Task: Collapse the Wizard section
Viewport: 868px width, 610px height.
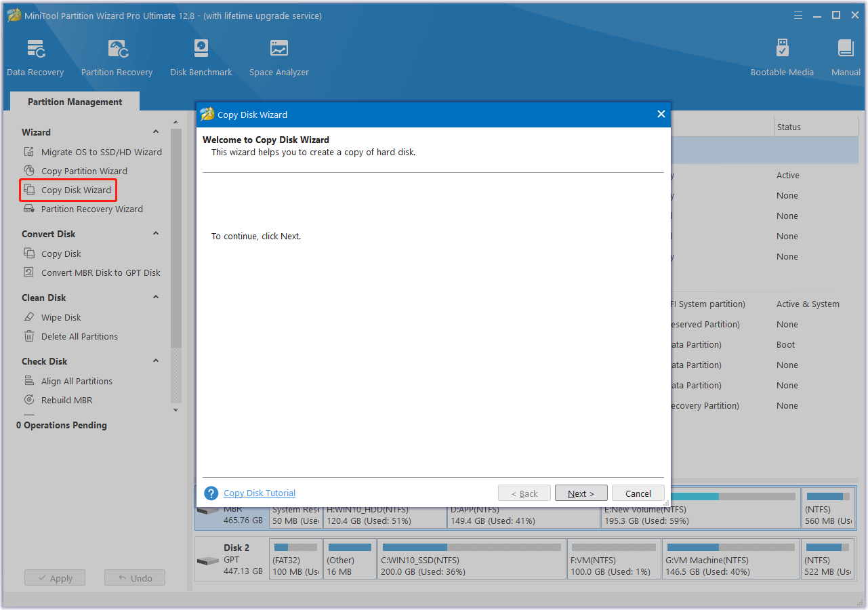Action: 156,132
